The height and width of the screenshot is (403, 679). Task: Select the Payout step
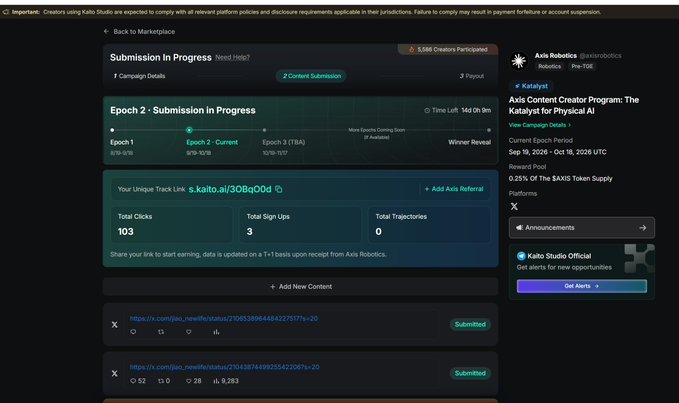tap(472, 76)
